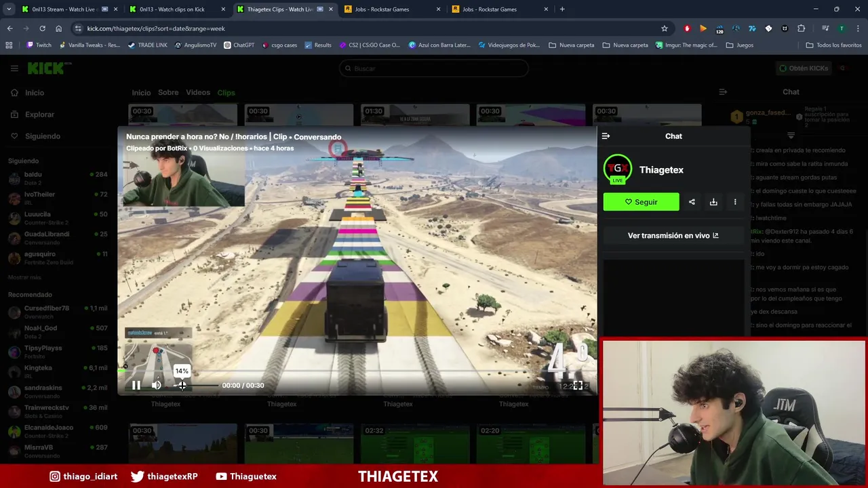Viewport: 868px width, 488px height.
Task: Open the ChatGPT bookmark
Action: tap(239, 45)
